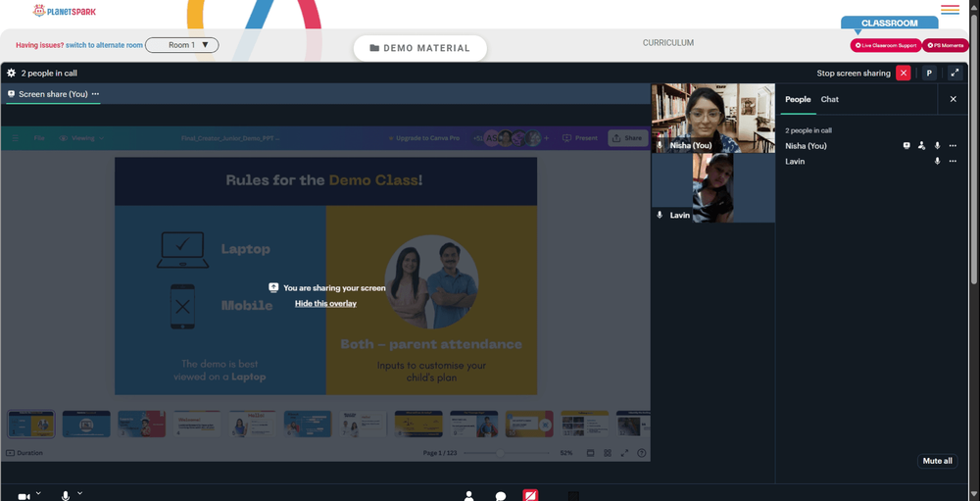Switch to the People tab
This screenshot has height=501, width=980.
coord(798,99)
